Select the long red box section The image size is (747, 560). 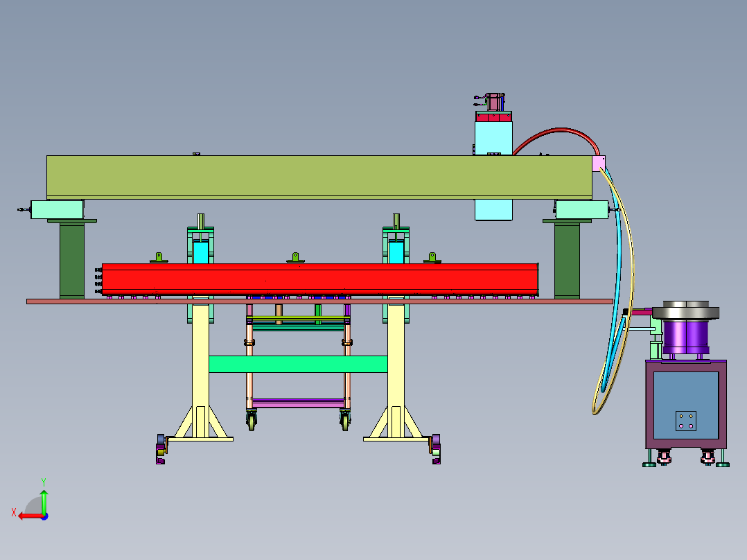click(320, 279)
